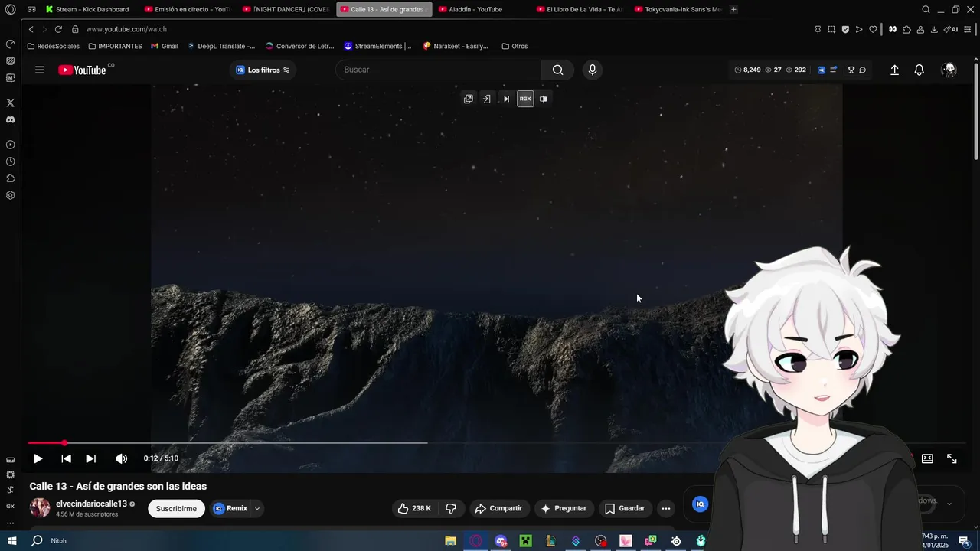Screen dimensions: 980x551
Task: Open the Windows Start button
Action: 11,541
